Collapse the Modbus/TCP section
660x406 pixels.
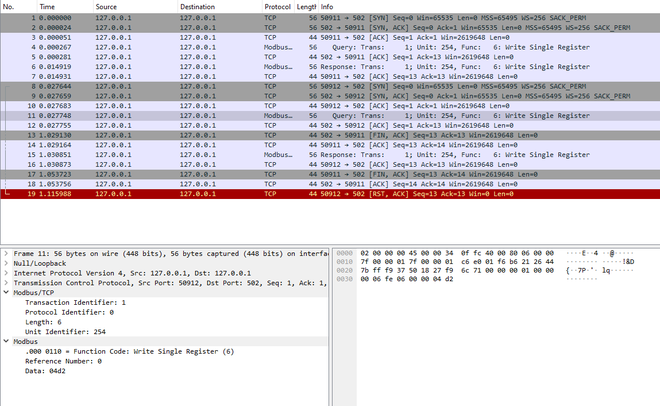pyautogui.click(x=7, y=292)
